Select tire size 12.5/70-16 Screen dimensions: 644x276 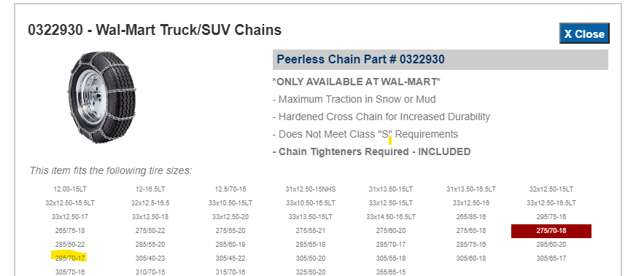(230, 189)
